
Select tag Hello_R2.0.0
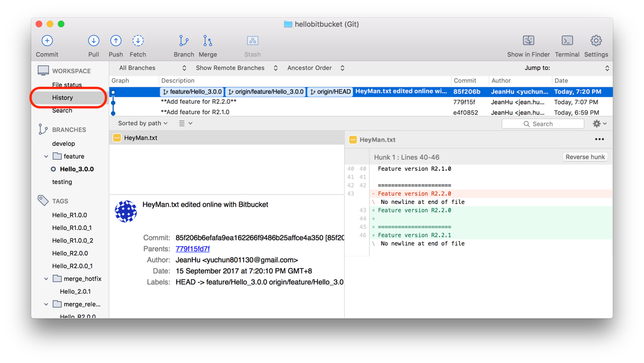(70, 253)
